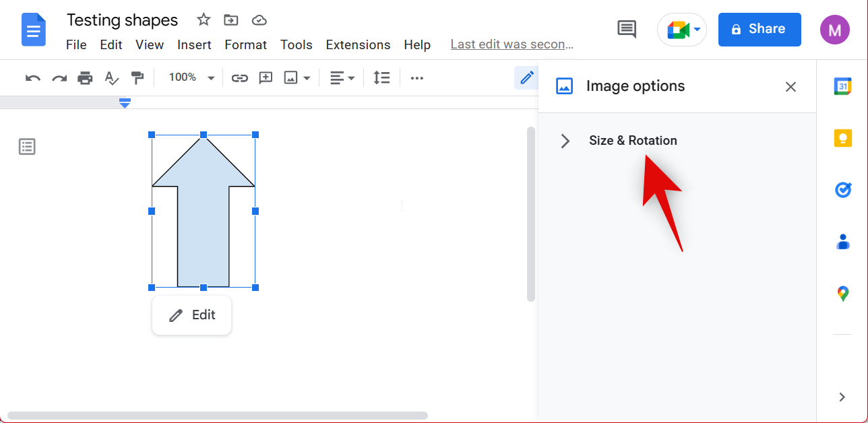Screen dimensions: 868x423
Task: Open the Format menu
Action: (245, 45)
